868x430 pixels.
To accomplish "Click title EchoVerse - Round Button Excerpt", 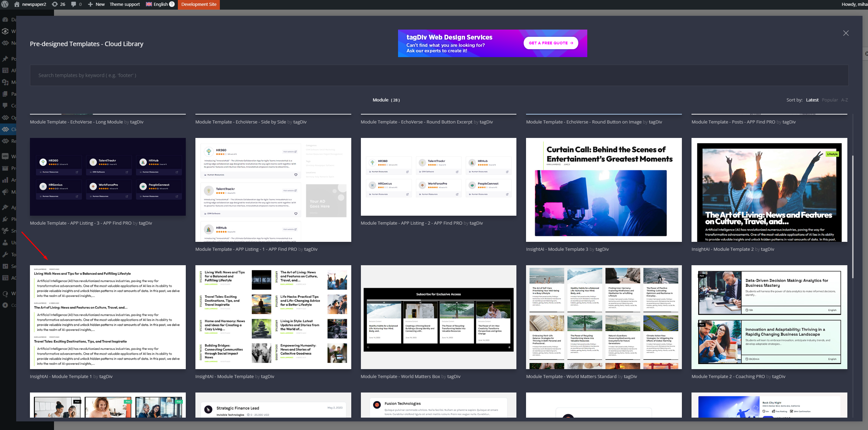I will click(416, 122).
